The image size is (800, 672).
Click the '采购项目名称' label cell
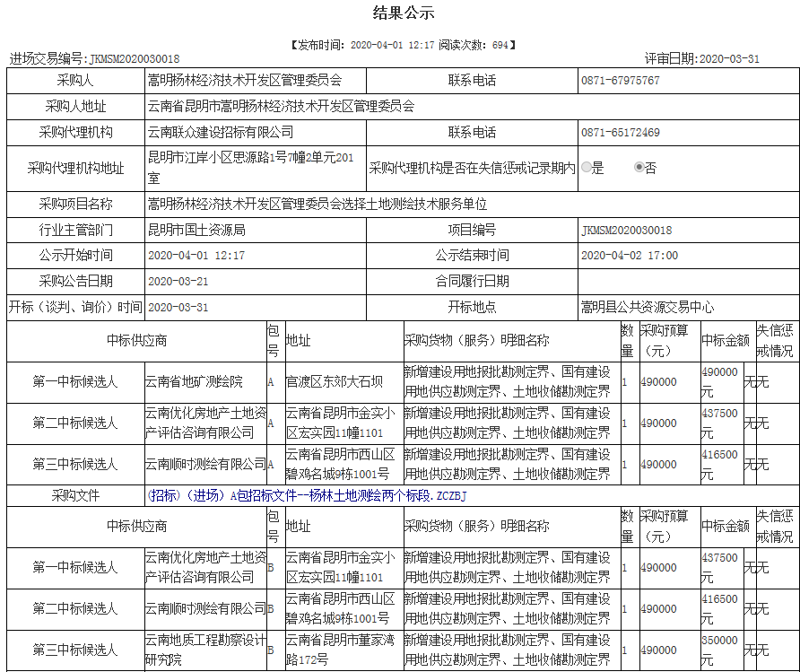click(x=75, y=205)
